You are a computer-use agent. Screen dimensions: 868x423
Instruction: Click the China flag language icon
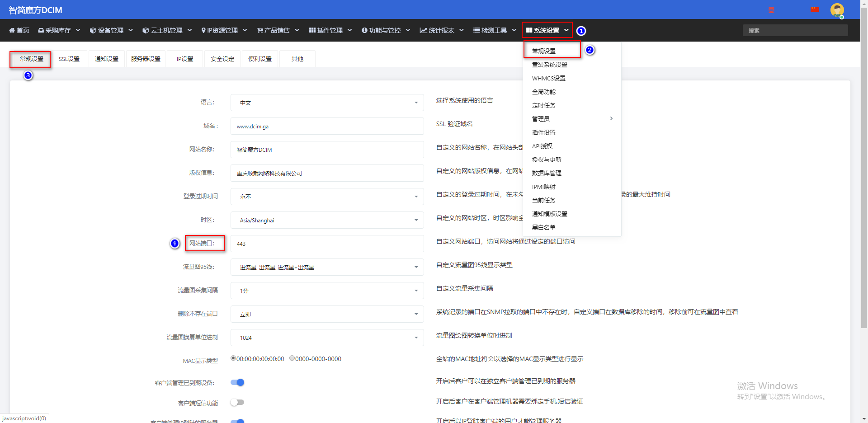click(815, 9)
